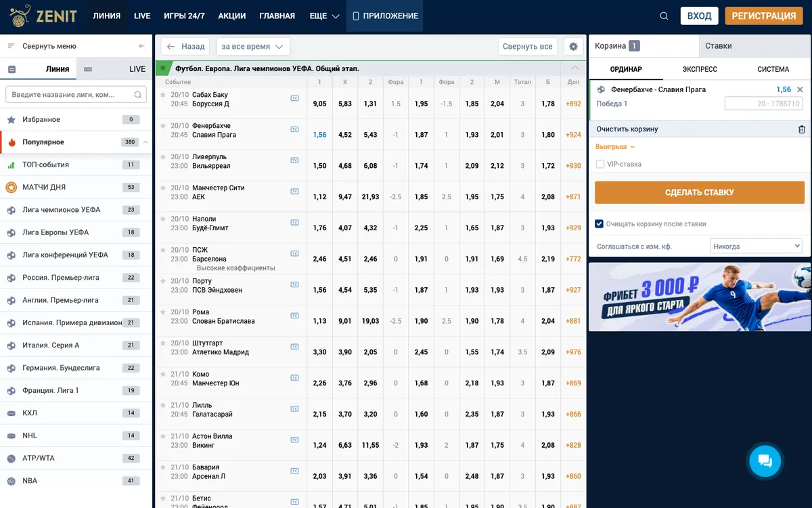This screenshot has width=812, height=508.
Task: Click the Назад button
Action: [x=186, y=46]
